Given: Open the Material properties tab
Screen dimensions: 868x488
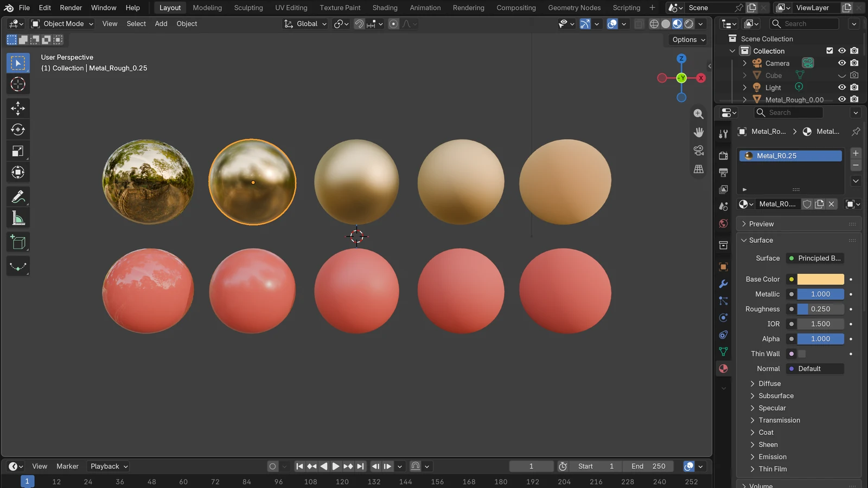Looking at the screenshot, I should point(723,369).
